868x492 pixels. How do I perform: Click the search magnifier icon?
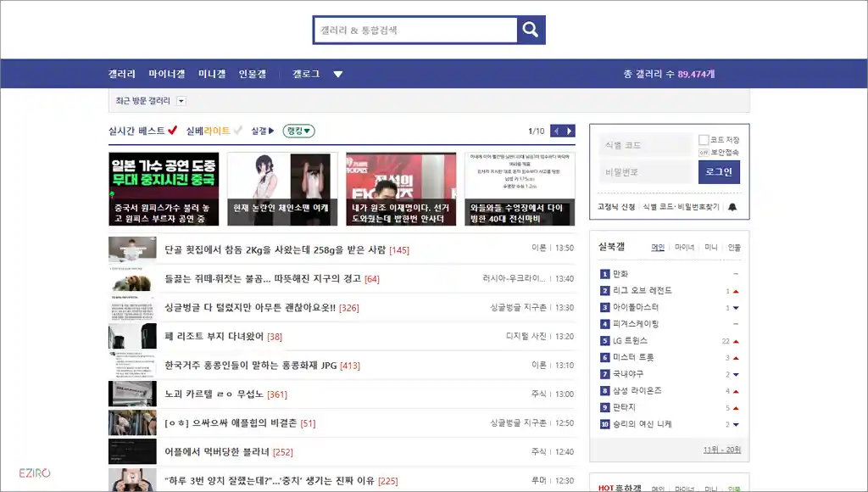531,30
